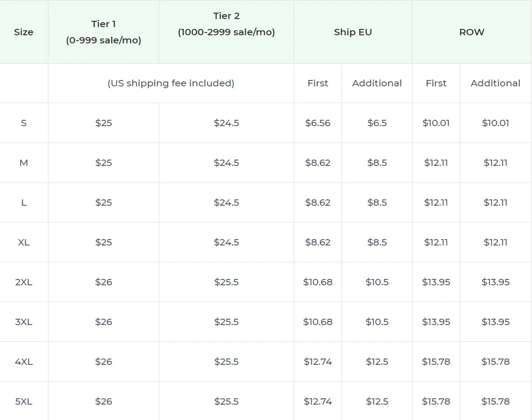532x420 pixels.
Task: Click the $24.5 Tier 2 price for size S
Action: (x=226, y=123)
